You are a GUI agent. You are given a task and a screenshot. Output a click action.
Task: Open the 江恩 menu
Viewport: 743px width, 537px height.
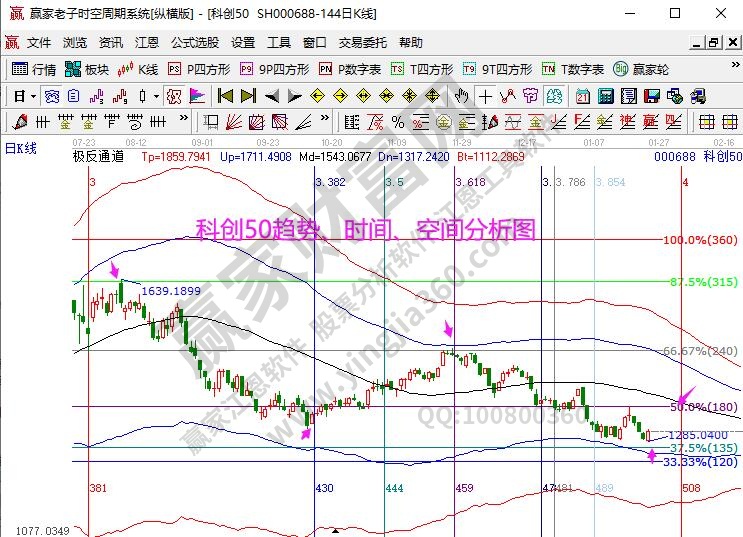[x=147, y=43]
